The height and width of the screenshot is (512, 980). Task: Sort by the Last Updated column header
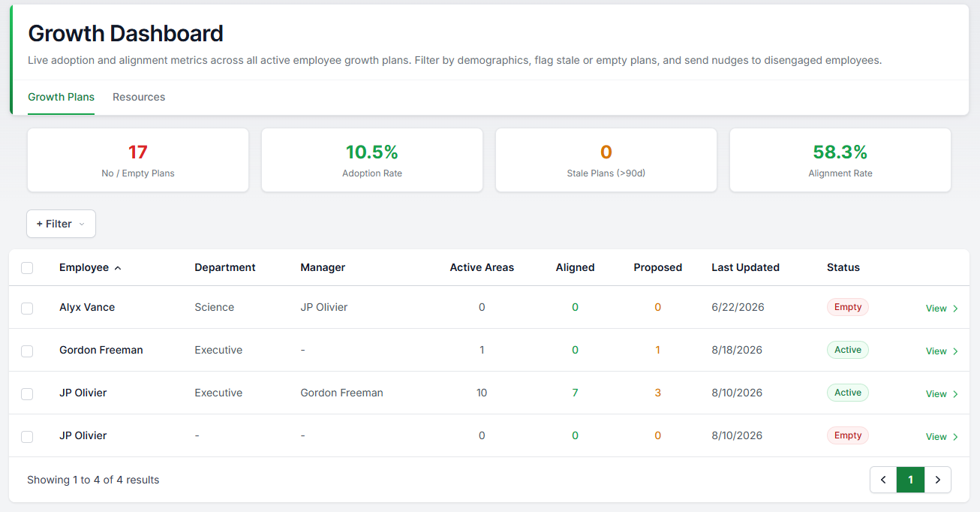click(x=745, y=267)
